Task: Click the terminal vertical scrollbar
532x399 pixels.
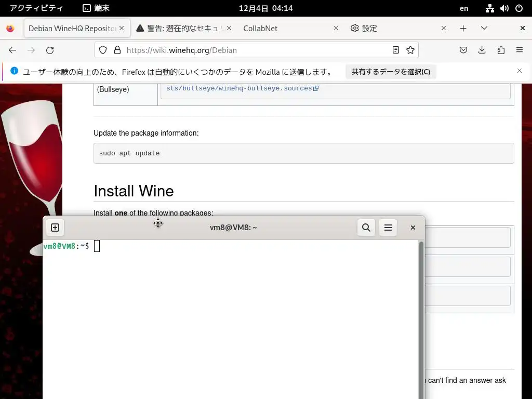Action: pyautogui.click(x=421, y=319)
